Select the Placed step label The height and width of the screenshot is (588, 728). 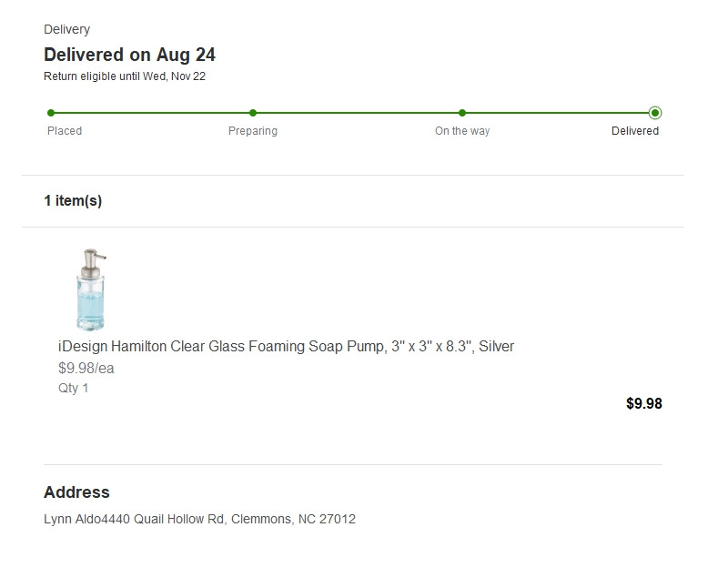click(65, 131)
